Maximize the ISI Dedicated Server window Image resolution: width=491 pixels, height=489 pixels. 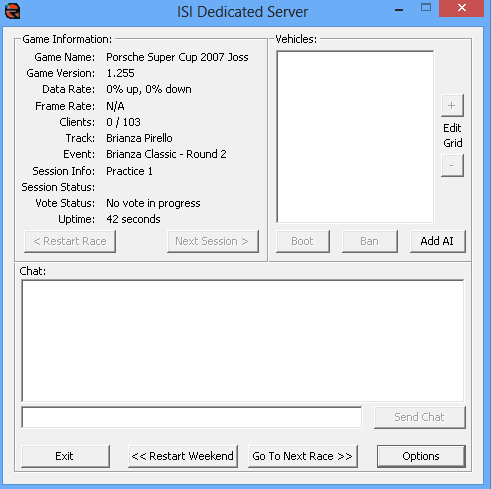pos(426,8)
